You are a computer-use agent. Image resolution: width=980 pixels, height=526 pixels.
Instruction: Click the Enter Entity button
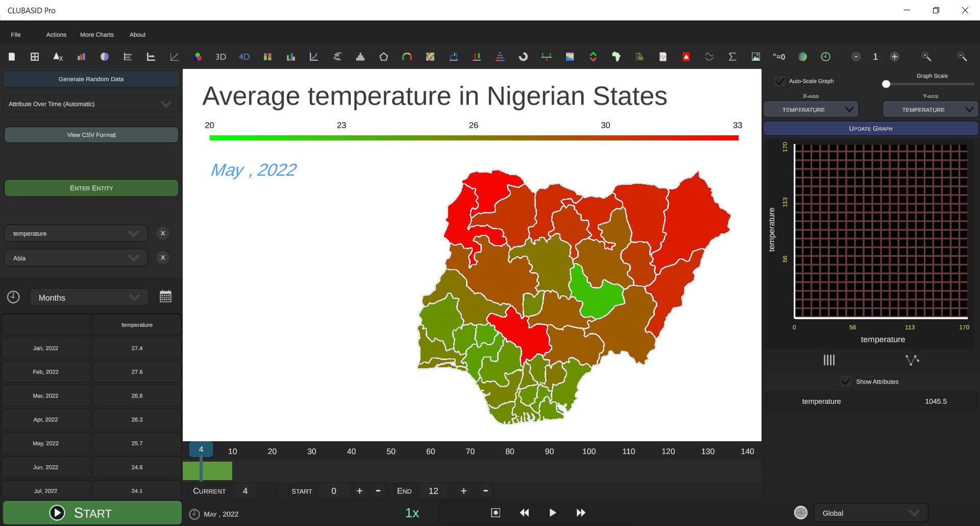[91, 188]
